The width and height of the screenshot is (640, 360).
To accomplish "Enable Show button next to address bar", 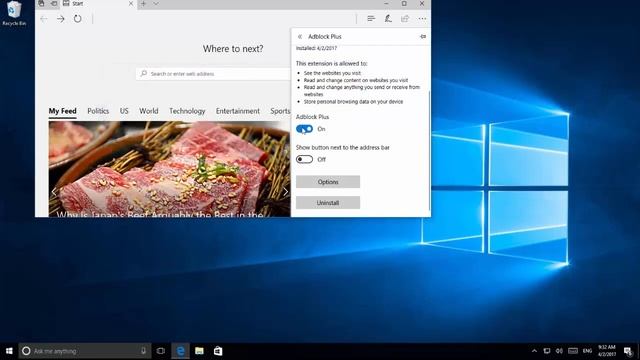I will (x=304, y=159).
